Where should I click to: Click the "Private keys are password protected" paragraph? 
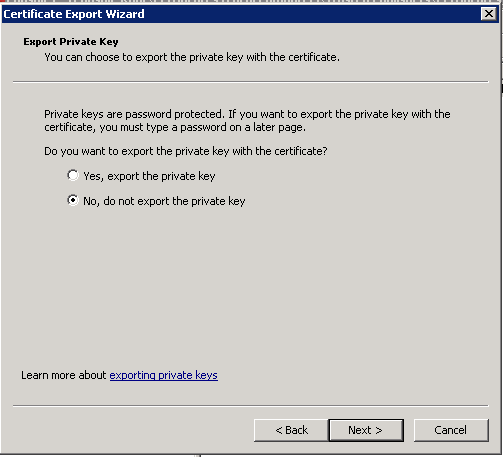click(247, 120)
